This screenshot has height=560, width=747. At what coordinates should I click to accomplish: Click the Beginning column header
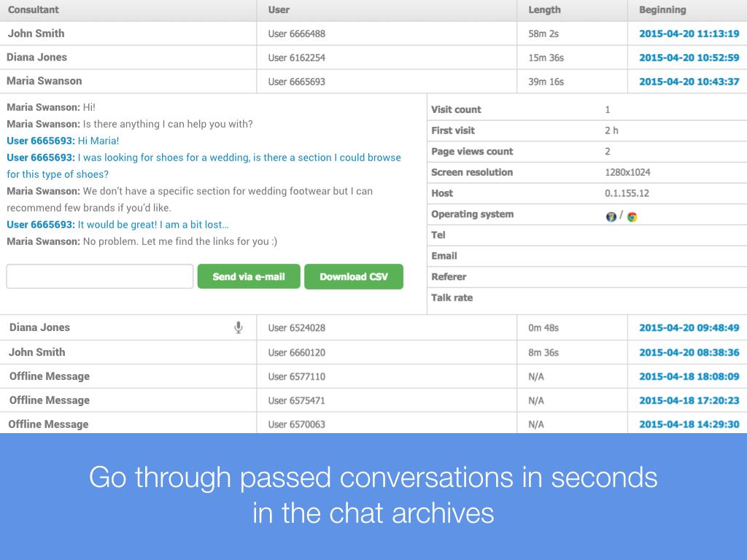coord(662,10)
